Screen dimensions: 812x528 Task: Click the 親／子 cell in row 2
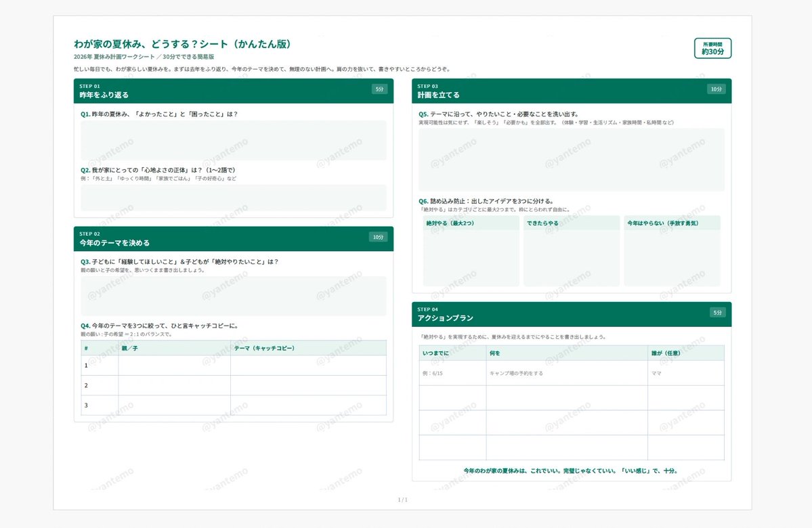click(x=175, y=386)
